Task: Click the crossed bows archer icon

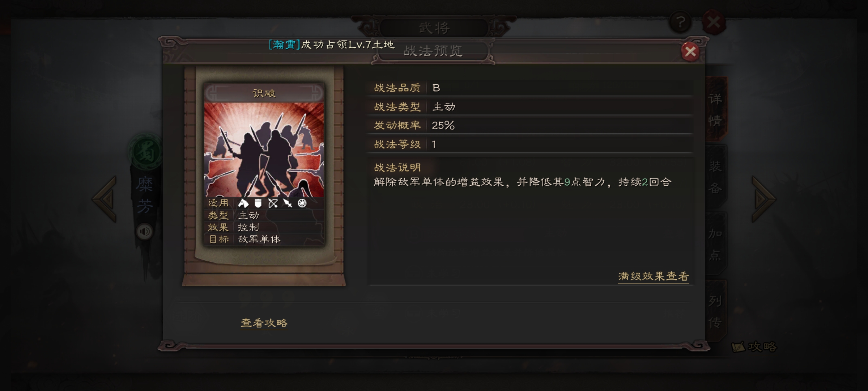Action: coord(273,203)
